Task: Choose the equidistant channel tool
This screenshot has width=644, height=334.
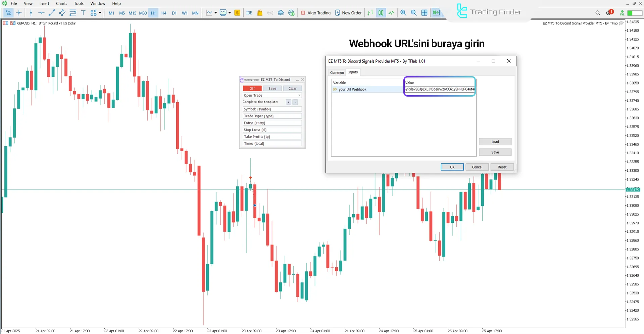Action: coord(62,13)
